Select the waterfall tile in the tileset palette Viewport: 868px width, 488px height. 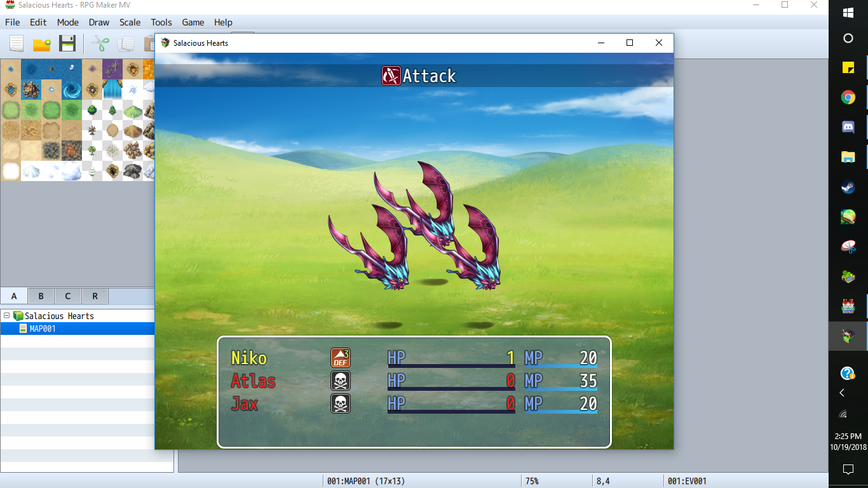[x=112, y=90]
